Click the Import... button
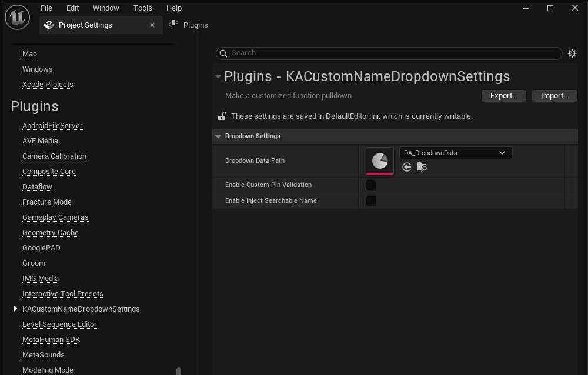The height and width of the screenshot is (375, 588). click(554, 96)
